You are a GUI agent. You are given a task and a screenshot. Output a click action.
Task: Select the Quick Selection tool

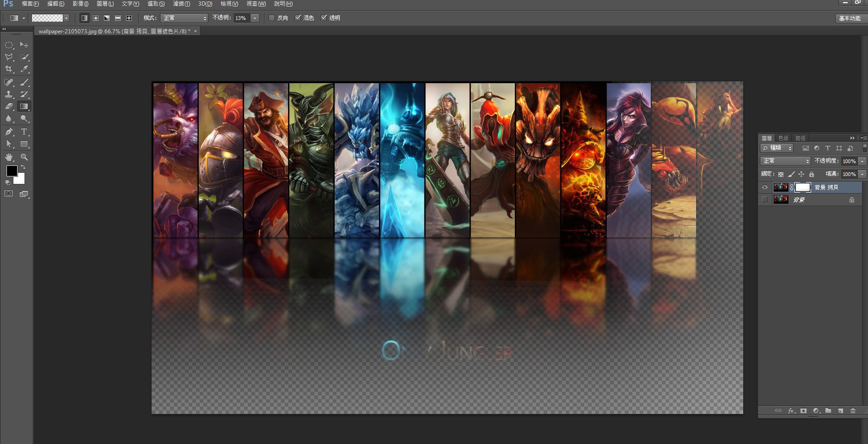pyautogui.click(x=24, y=57)
